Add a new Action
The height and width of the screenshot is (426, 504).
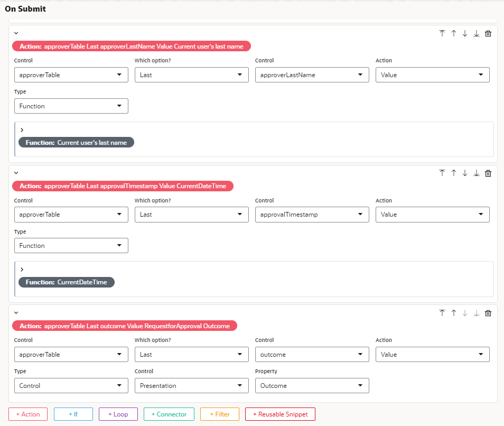[27, 414]
